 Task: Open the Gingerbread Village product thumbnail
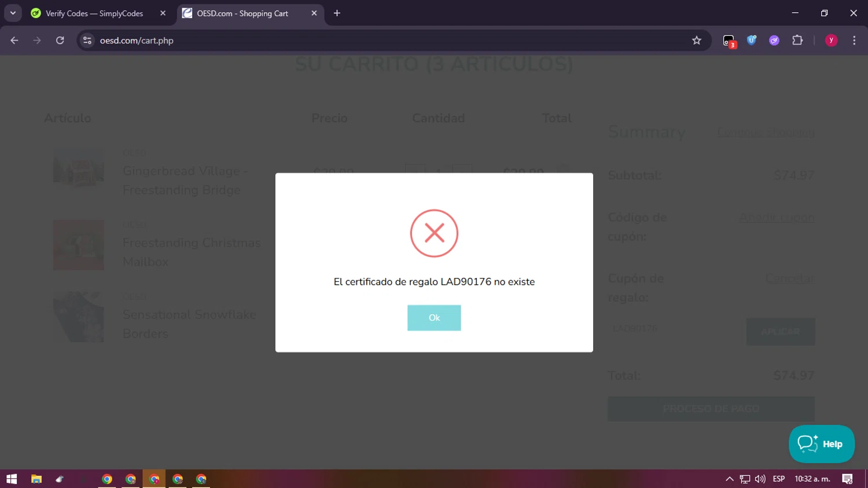79,168
